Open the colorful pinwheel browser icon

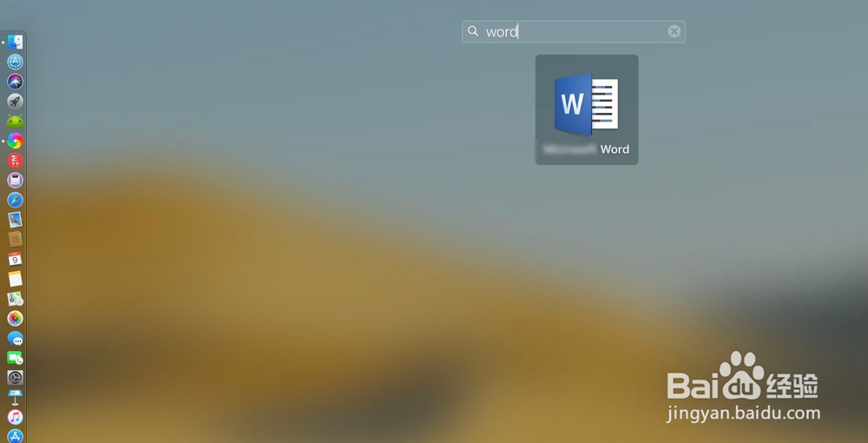[15, 142]
